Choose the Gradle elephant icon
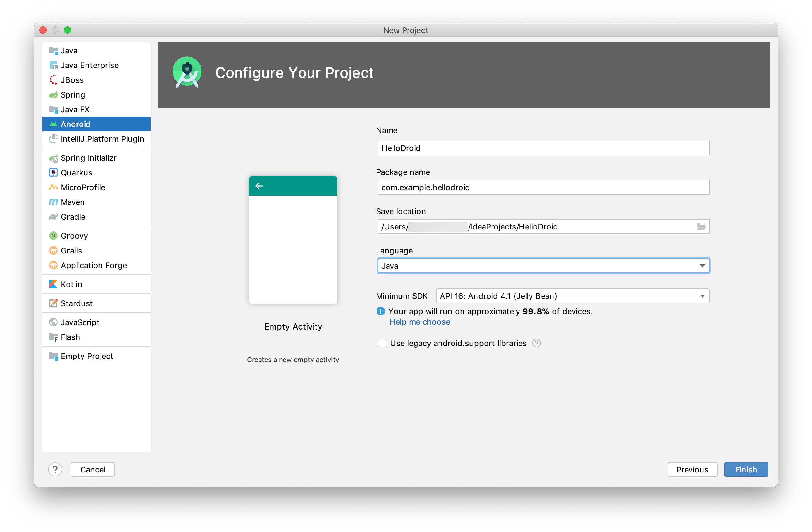The height and width of the screenshot is (532, 812). pyautogui.click(x=53, y=217)
